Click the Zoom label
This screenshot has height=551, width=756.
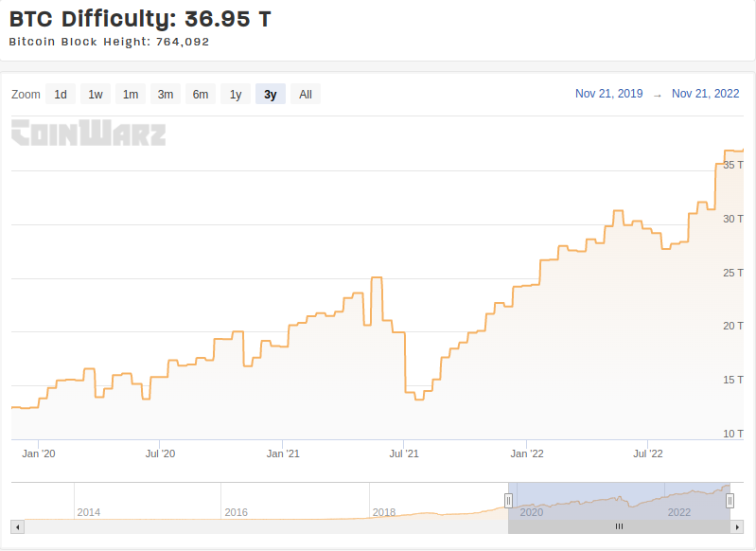click(26, 94)
